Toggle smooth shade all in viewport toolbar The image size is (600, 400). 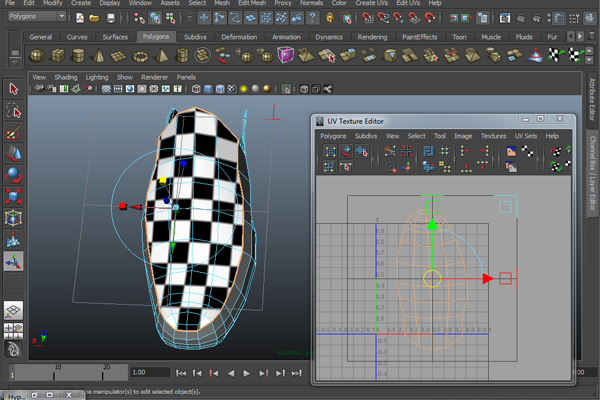point(208,89)
